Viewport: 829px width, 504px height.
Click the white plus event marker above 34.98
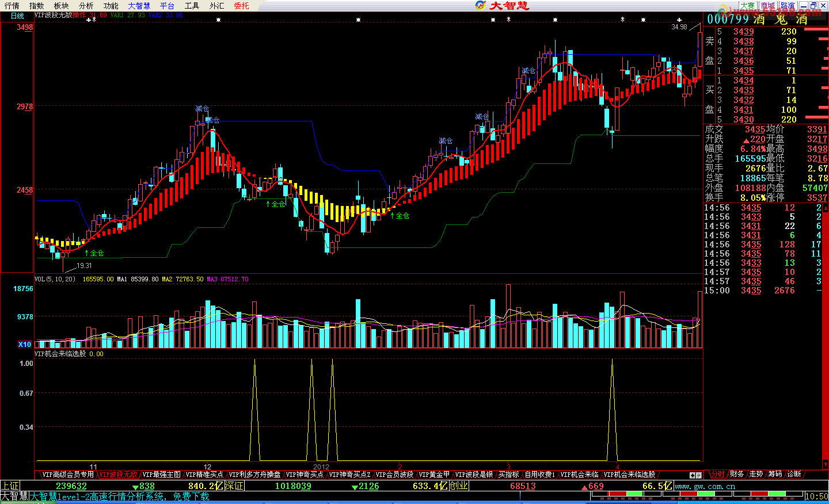(679, 20)
